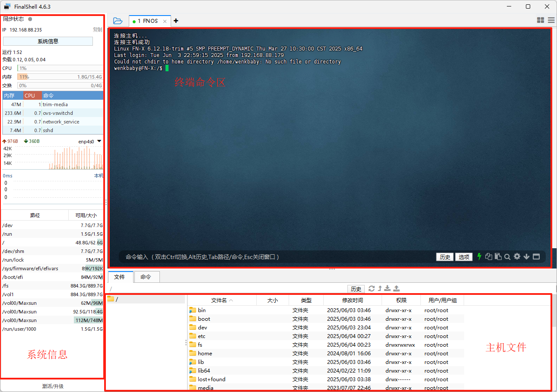Image resolution: width=557 pixels, height=392 pixels.
Task: Refresh the remote file list
Action: coord(372,288)
